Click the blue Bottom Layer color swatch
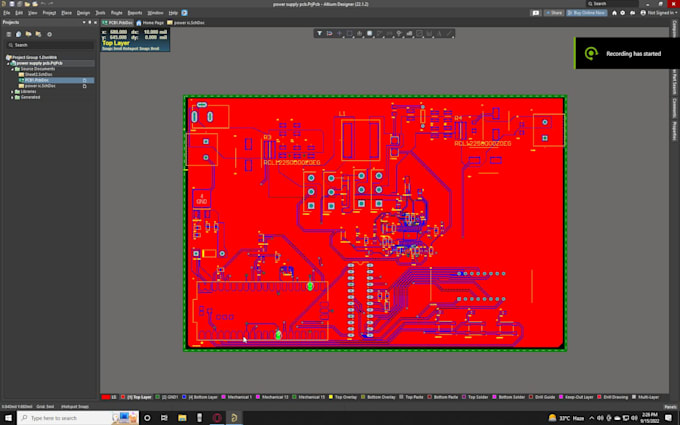 184,397
